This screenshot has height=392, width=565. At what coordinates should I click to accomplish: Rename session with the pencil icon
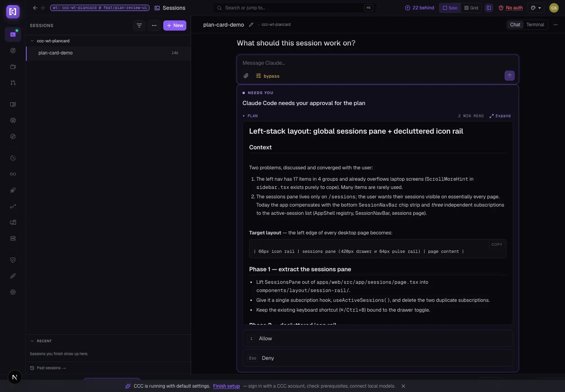(251, 25)
